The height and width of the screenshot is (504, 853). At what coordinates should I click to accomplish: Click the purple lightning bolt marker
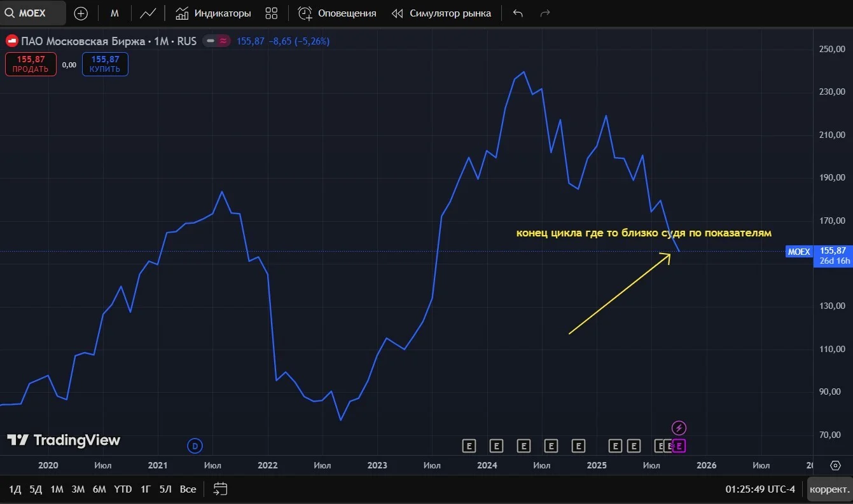[679, 428]
